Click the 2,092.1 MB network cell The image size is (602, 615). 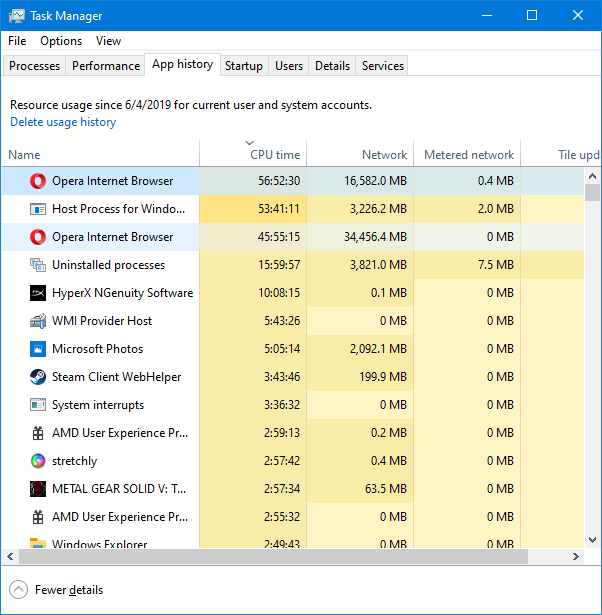point(360,349)
